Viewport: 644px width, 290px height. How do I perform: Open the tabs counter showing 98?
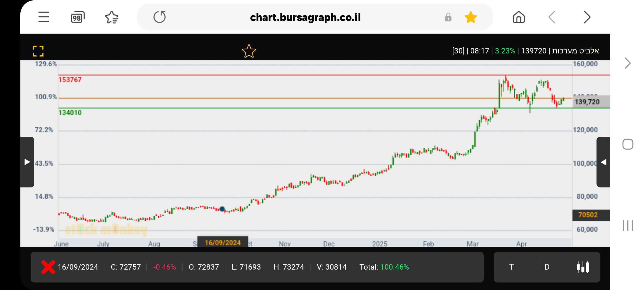point(78,17)
